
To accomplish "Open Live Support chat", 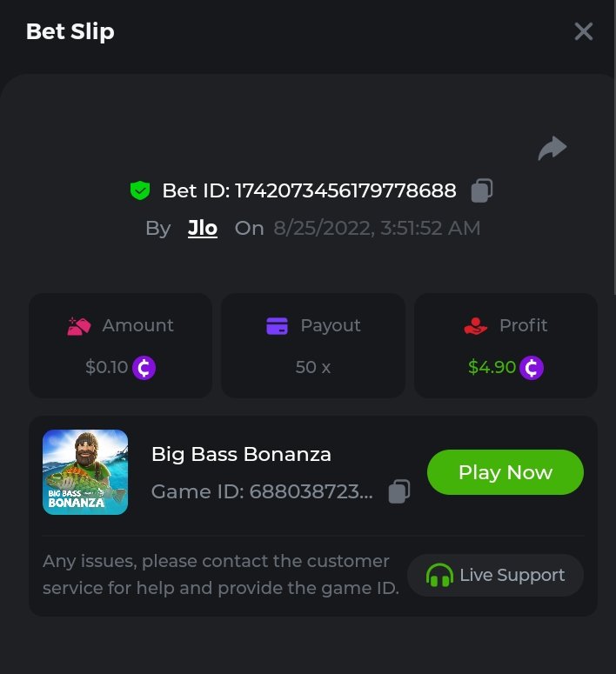I will [x=495, y=575].
